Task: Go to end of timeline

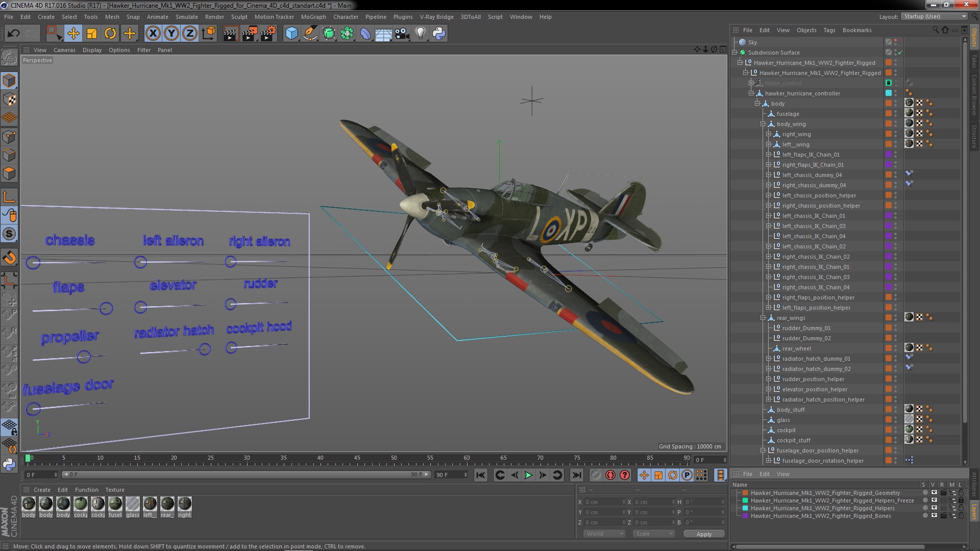Action: click(577, 475)
